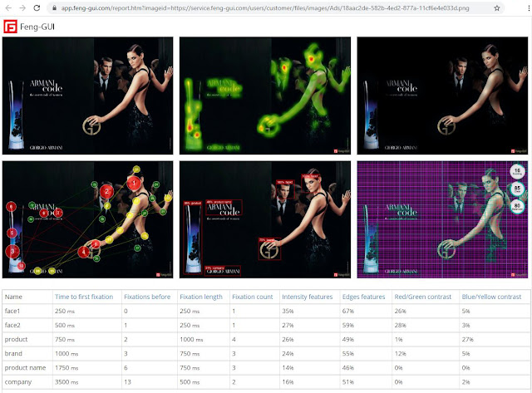Click the 13 fixations before cell for company
532x393 pixels.
pyautogui.click(x=127, y=382)
